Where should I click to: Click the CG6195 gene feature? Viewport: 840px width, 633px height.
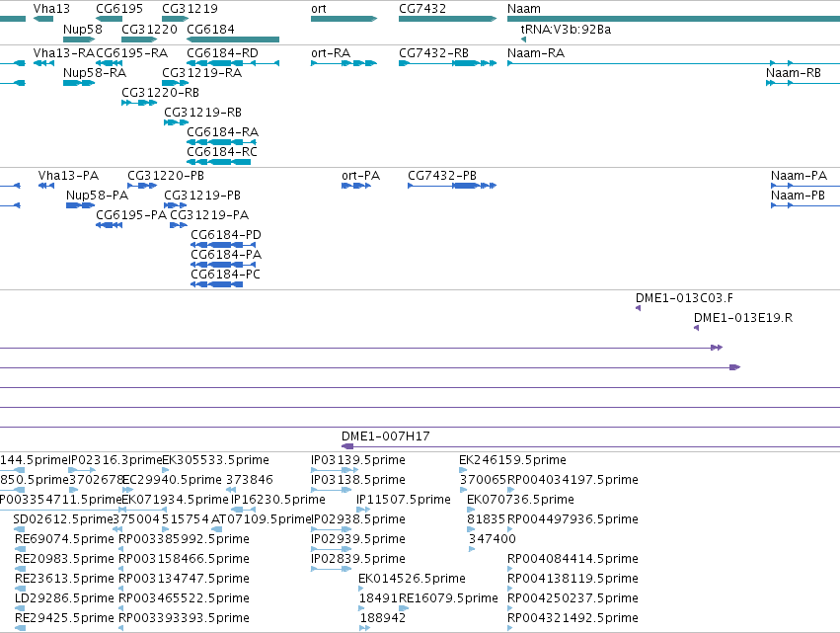[110, 19]
